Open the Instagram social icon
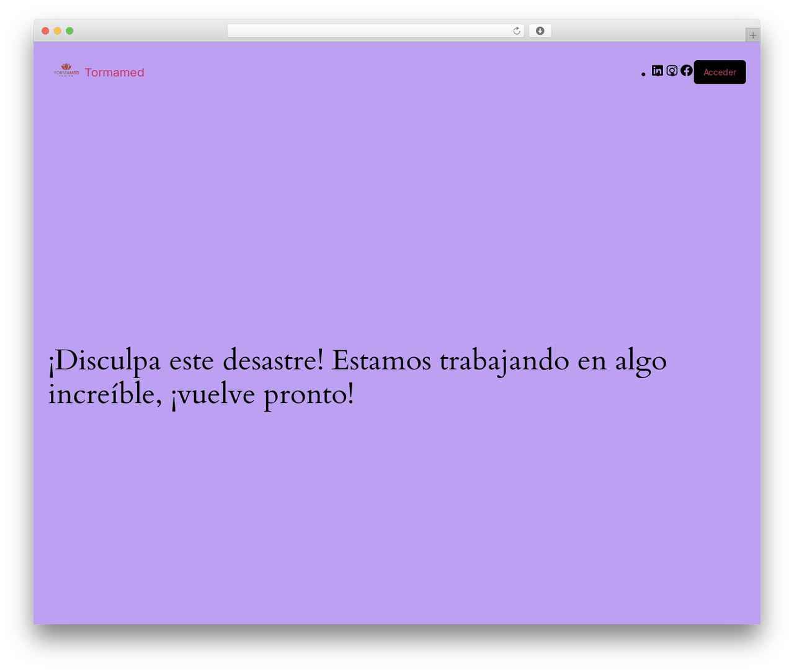 pyautogui.click(x=672, y=71)
